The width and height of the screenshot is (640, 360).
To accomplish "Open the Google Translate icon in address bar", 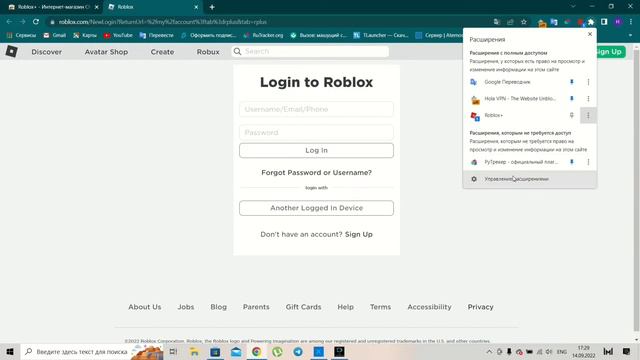I will pyautogui.click(x=497, y=22).
